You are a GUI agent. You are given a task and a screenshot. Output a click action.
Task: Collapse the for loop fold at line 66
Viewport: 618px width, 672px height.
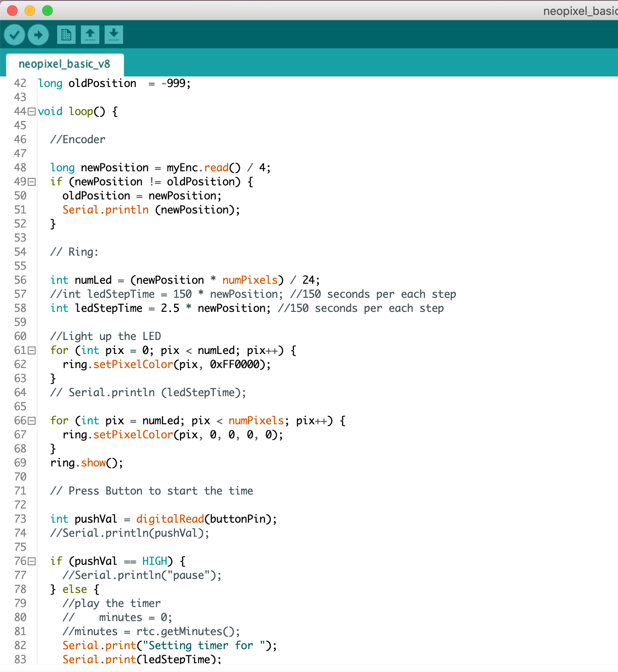(32, 421)
